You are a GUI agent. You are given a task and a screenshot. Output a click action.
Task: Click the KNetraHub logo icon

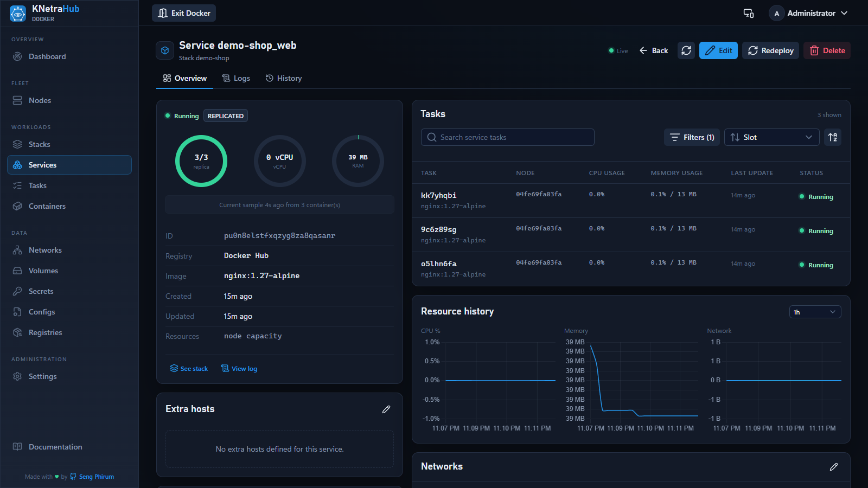point(18,14)
